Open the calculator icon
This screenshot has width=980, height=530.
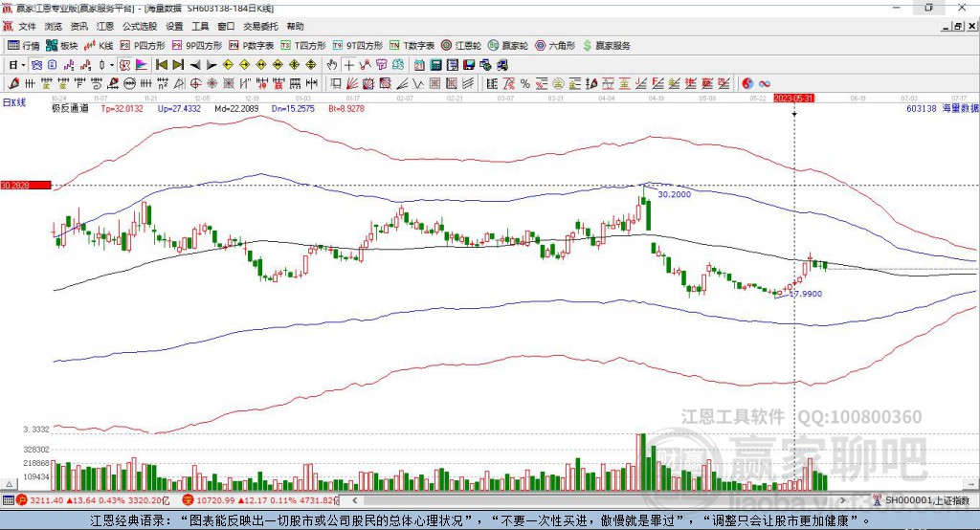point(436,65)
